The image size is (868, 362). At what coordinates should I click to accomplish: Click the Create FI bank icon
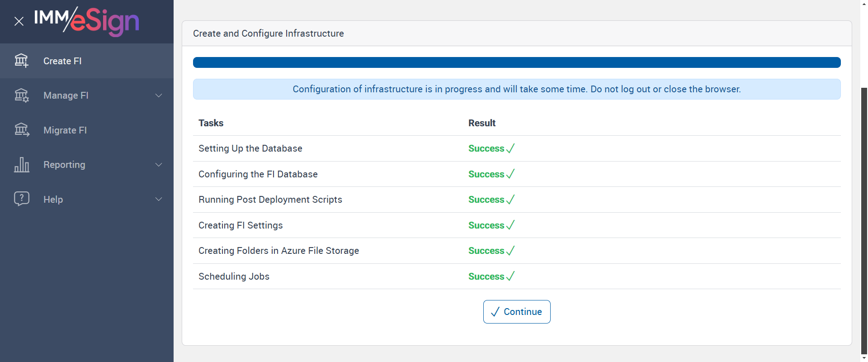point(21,61)
